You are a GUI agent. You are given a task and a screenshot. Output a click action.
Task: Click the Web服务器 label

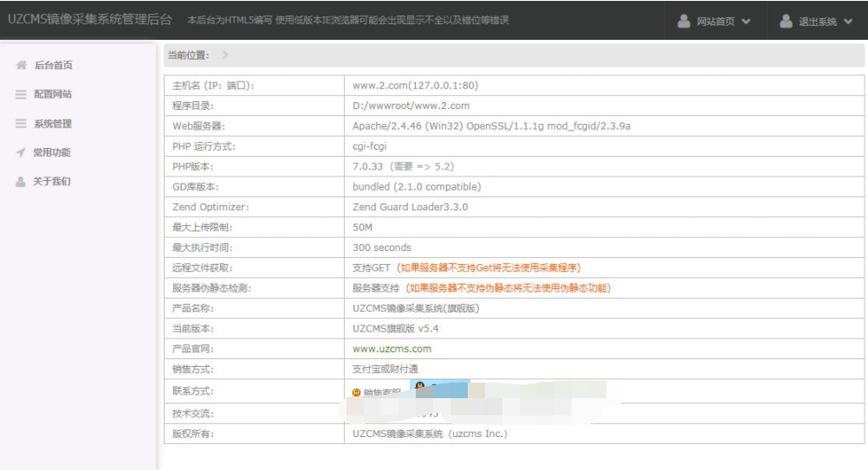pyautogui.click(x=198, y=126)
